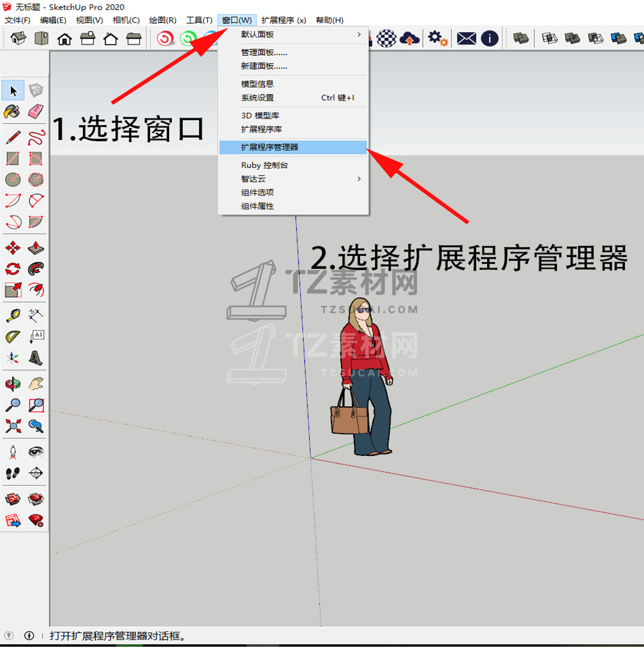The height and width of the screenshot is (648, 644).
Task: Select the Protractor tool
Action: click(13, 337)
